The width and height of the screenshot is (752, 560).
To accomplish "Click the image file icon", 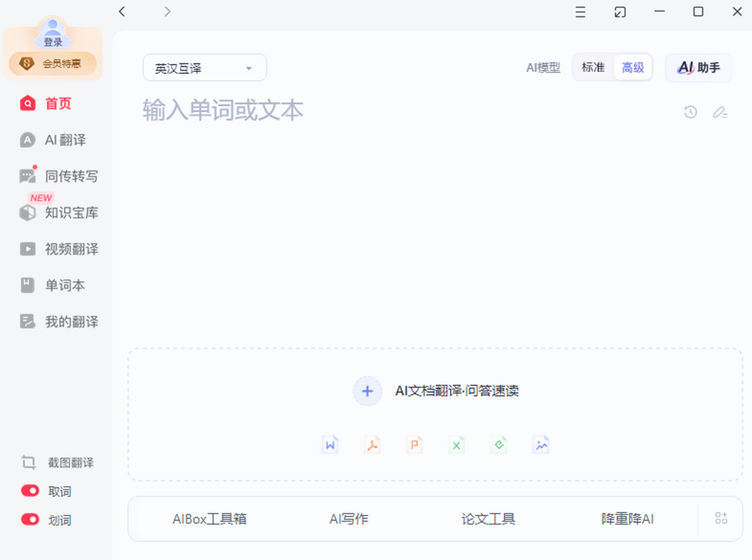I will point(540,445).
